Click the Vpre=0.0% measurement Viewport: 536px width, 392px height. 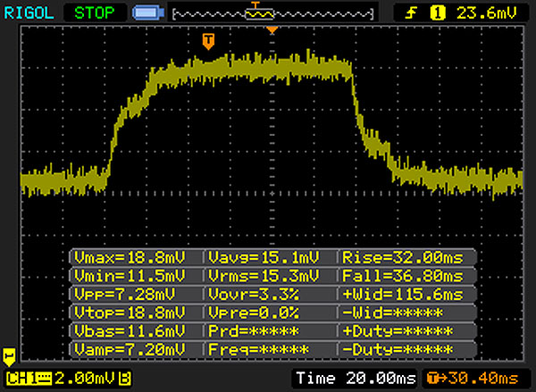(254, 313)
